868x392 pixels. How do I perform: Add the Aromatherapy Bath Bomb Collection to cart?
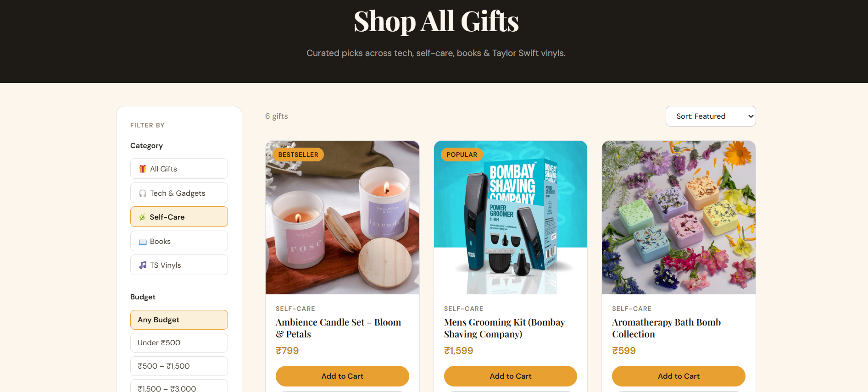tap(679, 376)
